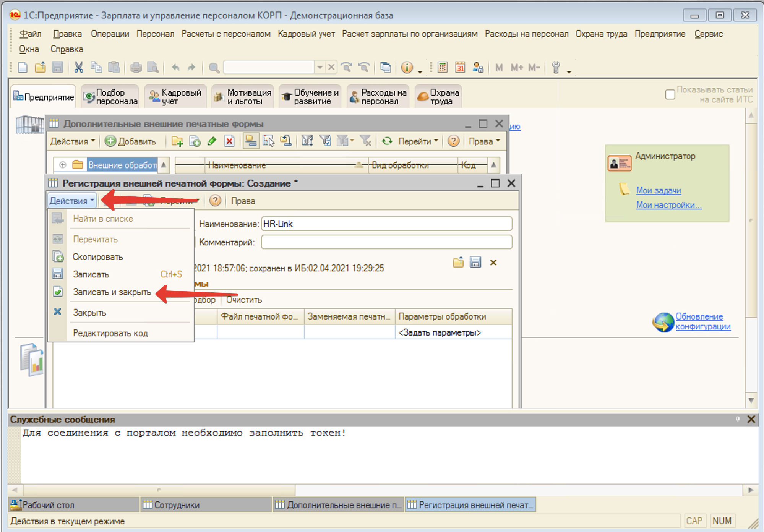Click the M+ memory button

point(517,68)
